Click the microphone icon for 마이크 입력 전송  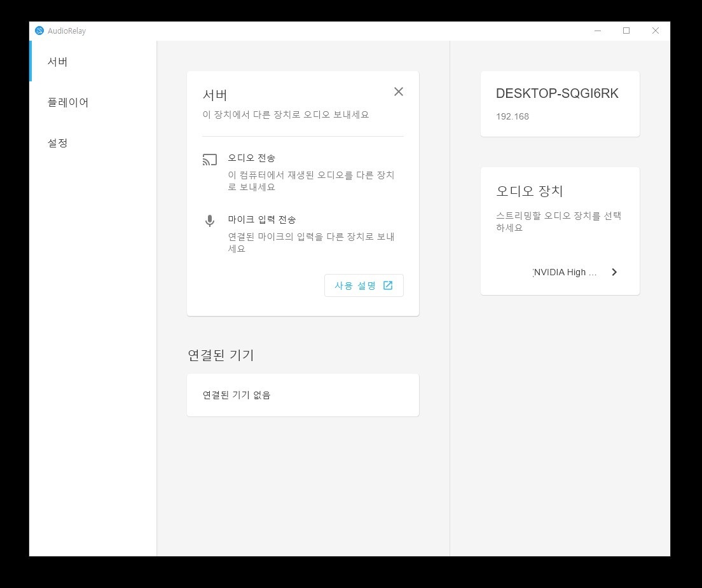pos(210,221)
